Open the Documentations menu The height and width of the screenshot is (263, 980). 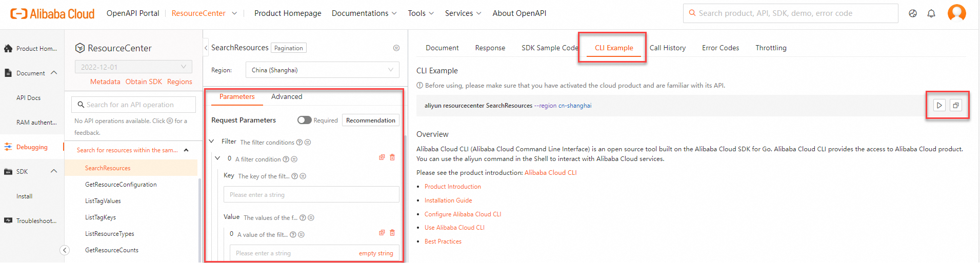[x=364, y=13]
